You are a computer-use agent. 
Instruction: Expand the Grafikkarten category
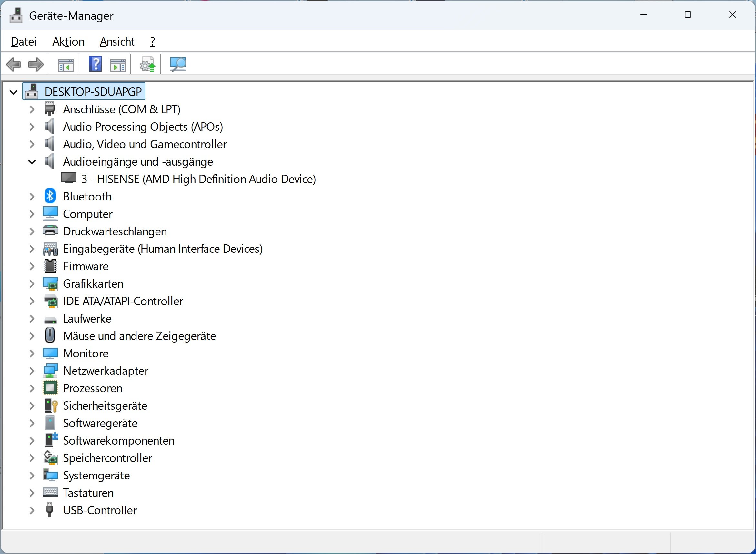[32, 284]
